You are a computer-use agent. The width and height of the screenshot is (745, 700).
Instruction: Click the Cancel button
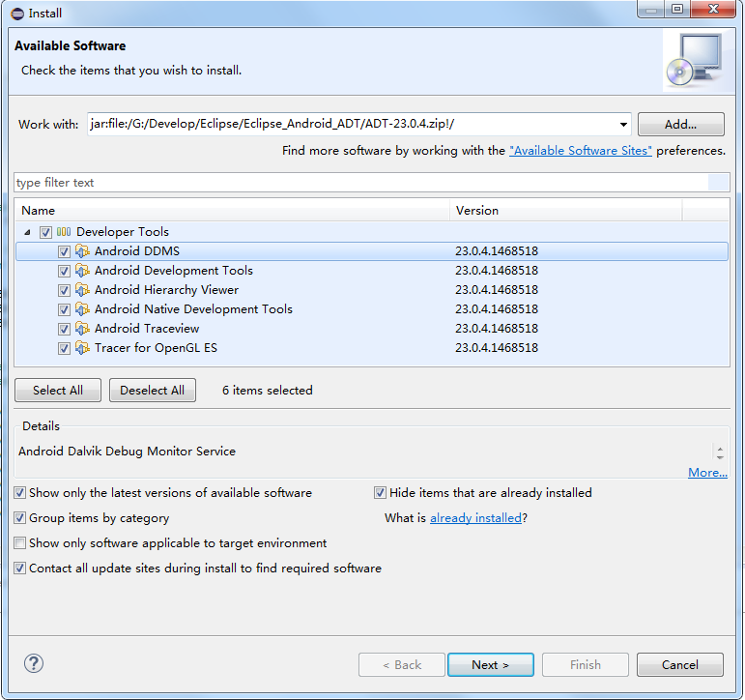pos(680,665)
